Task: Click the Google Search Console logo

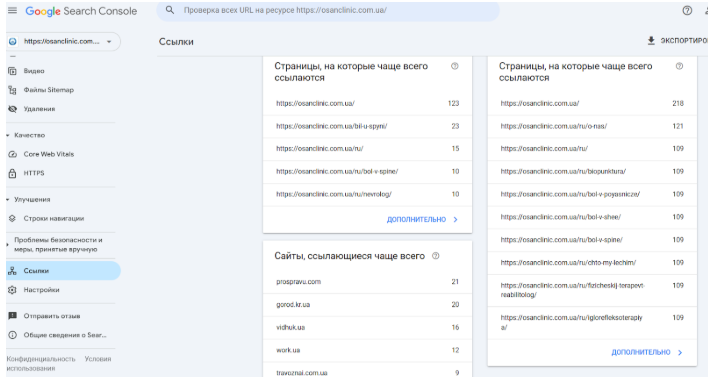Action: pyautogui.click(x=81, y=11)
